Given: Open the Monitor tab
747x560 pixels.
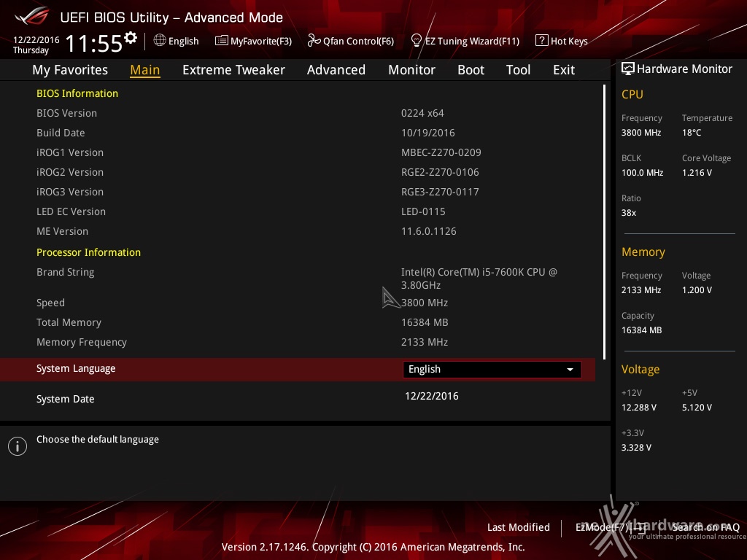Looking at the screenshot, I should 411,70.
